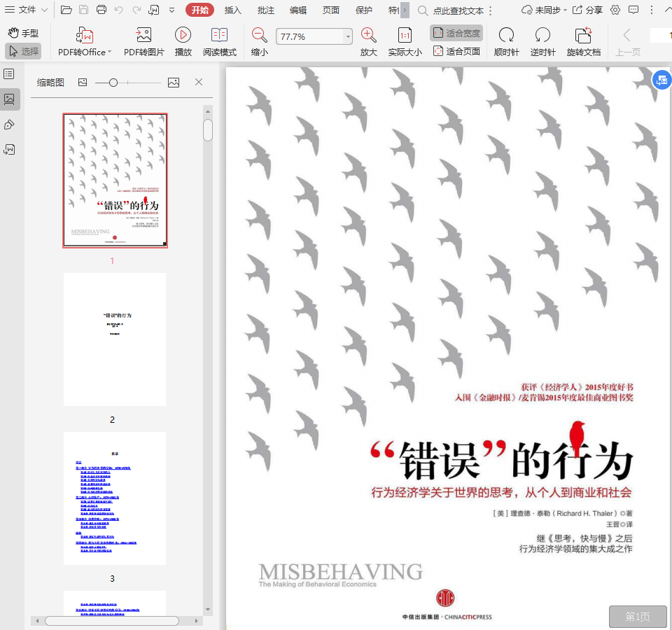Click the open folder icon
The width and height of the screenshot is (672, 630).
click(66, 9)
